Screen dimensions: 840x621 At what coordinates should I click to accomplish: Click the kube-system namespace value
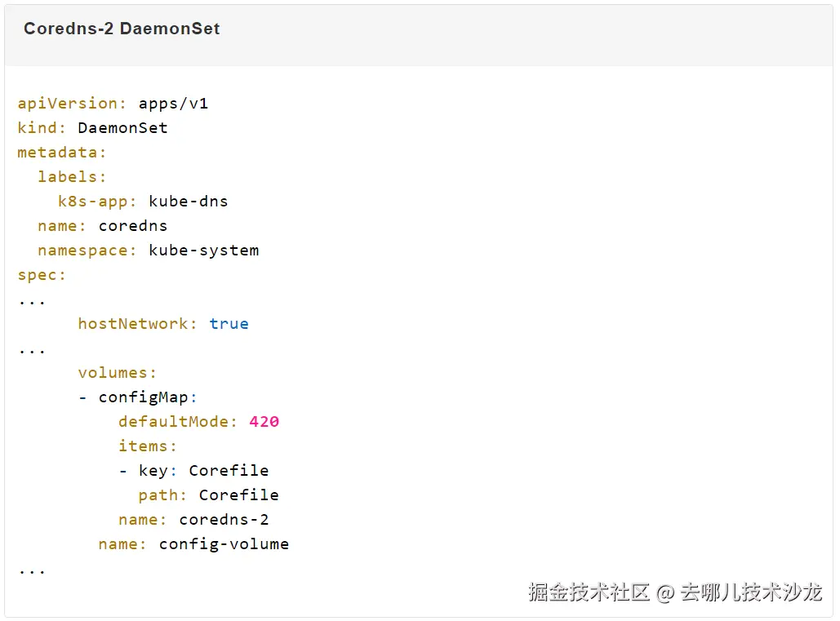tap(203, 251)
